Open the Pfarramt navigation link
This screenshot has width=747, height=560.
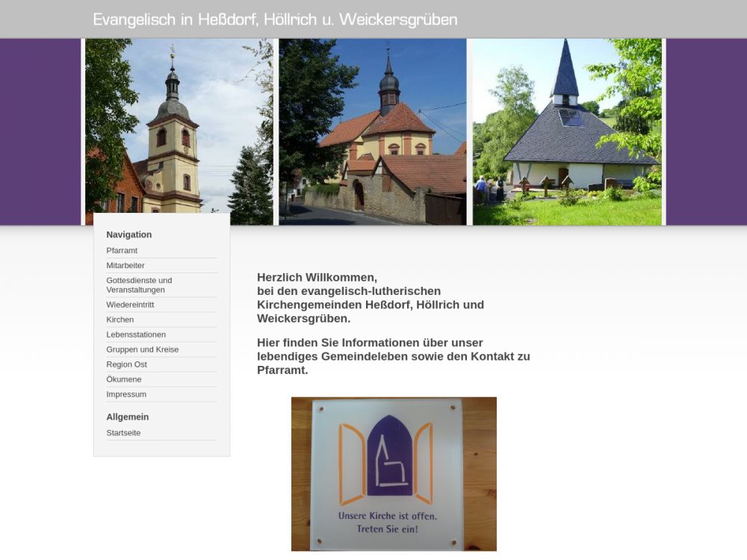(x=122, y=251)
